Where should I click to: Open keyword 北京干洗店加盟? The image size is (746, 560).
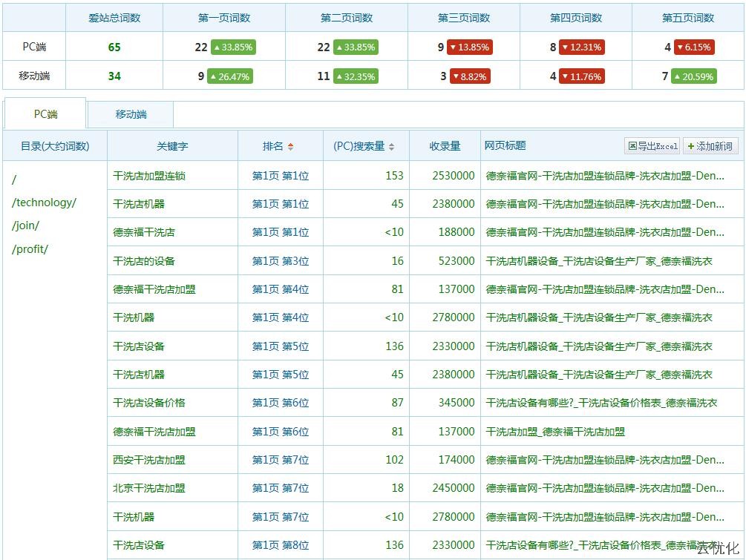tap(149, 488)
